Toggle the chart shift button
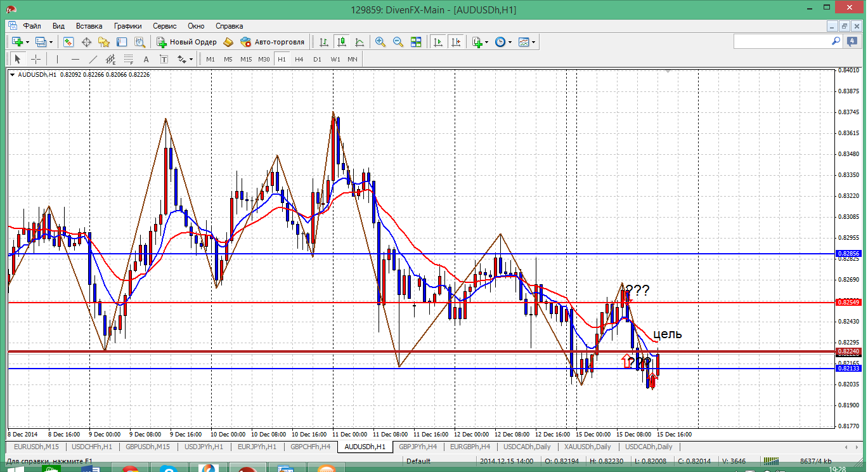Screen dimensions: 868x472 point(455,42)
